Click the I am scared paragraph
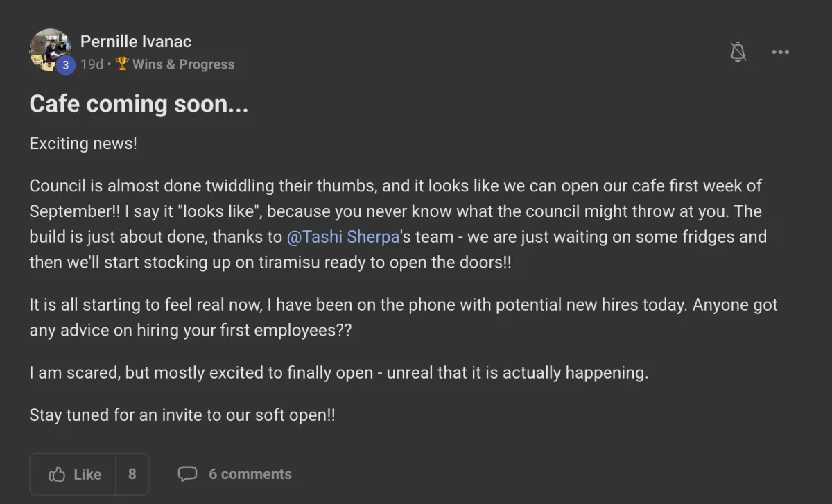Screen dimensions: 832x504 pyautogui.click(x=338, y=373)
